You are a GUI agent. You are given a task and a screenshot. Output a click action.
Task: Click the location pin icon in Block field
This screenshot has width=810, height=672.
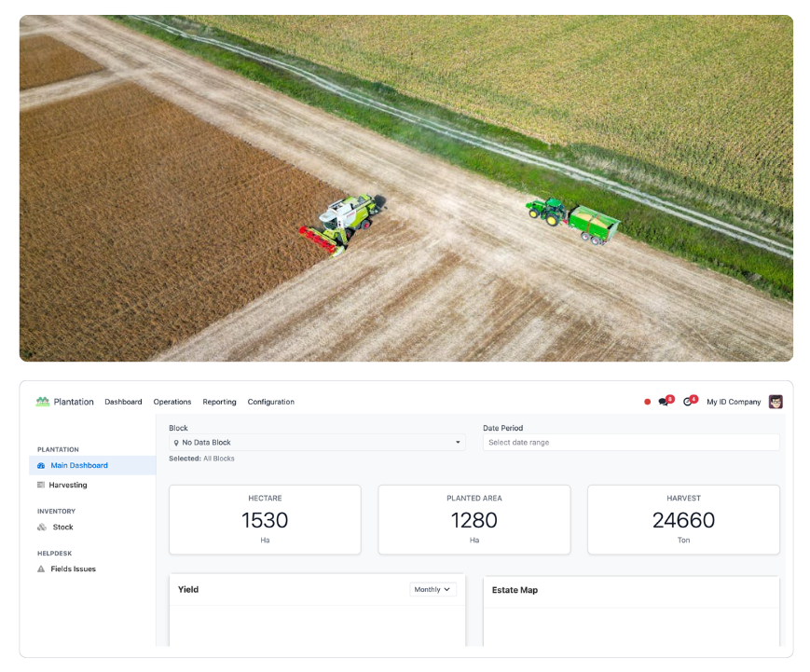[x=176, y=443]
